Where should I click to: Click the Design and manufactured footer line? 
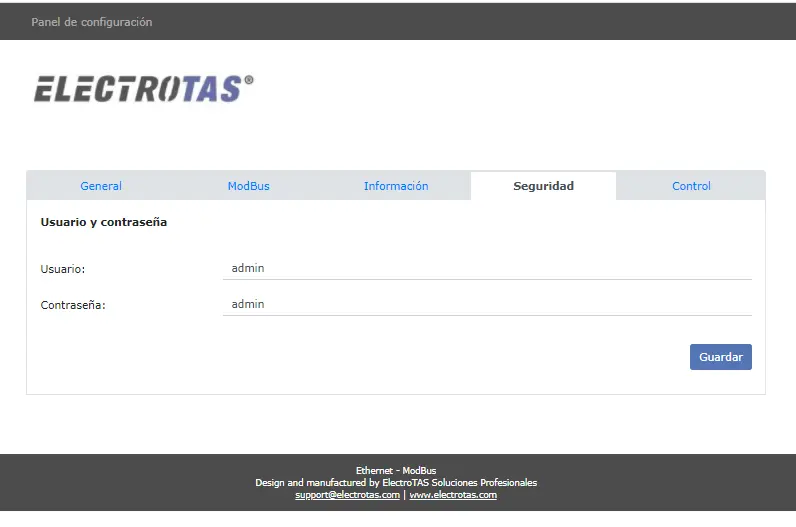(x=396, y=482)
